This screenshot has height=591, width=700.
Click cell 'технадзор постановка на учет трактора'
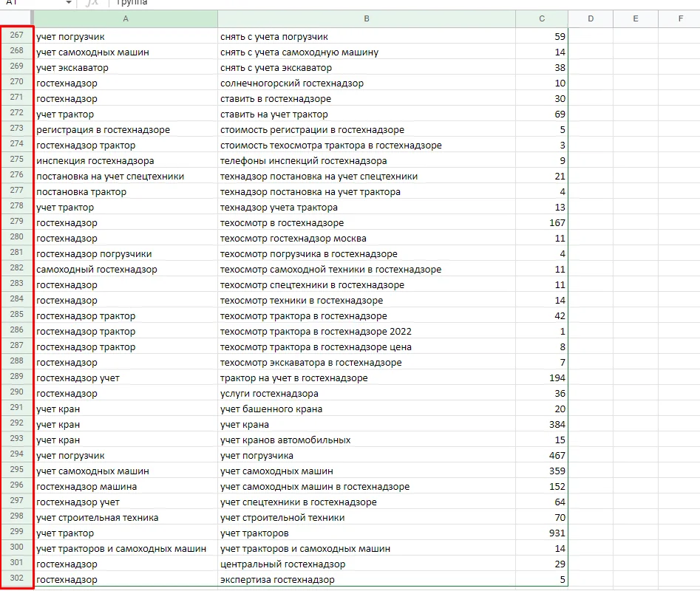coord(367,192)
